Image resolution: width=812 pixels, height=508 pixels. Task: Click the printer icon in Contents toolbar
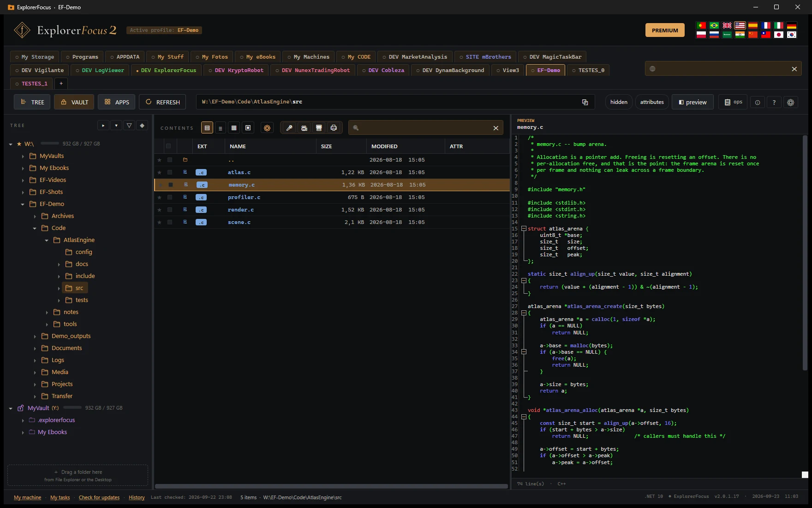pyautogui.click(x=334, y=128)
